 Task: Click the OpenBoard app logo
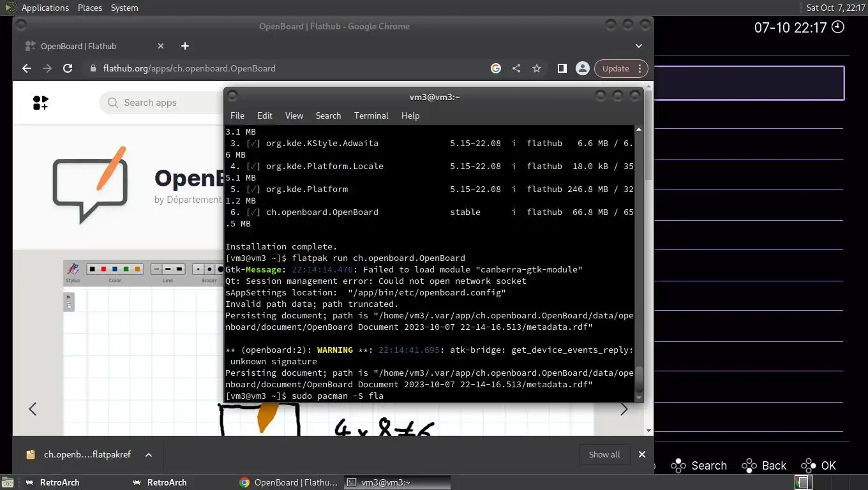click(x=90, y=184)
